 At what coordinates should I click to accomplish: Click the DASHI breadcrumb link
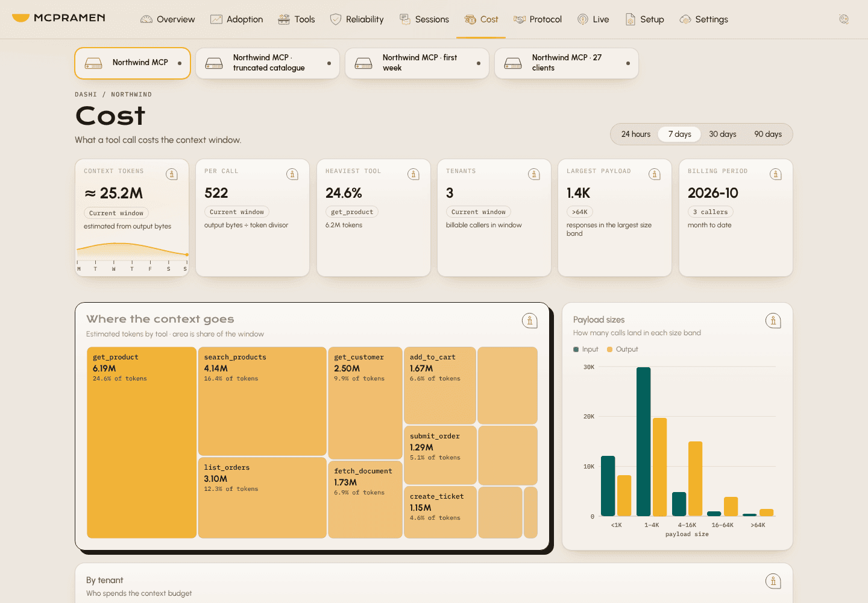coord(86,95)
